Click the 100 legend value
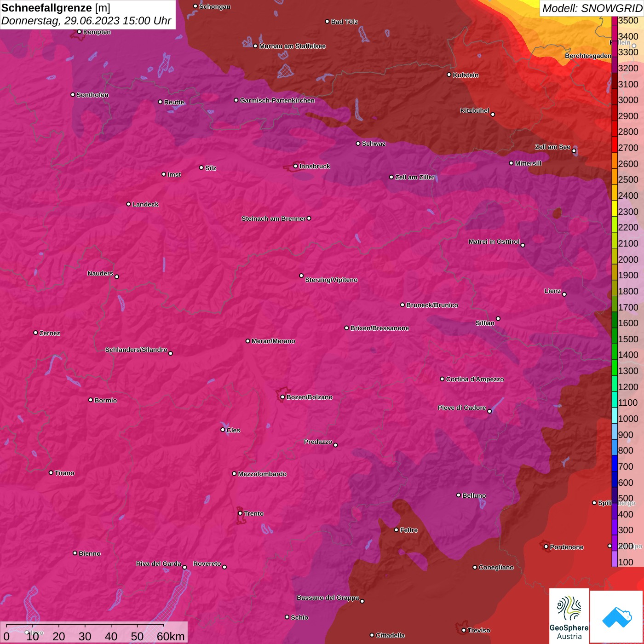The height and width of the screenshot is (644, 644). 626,562
